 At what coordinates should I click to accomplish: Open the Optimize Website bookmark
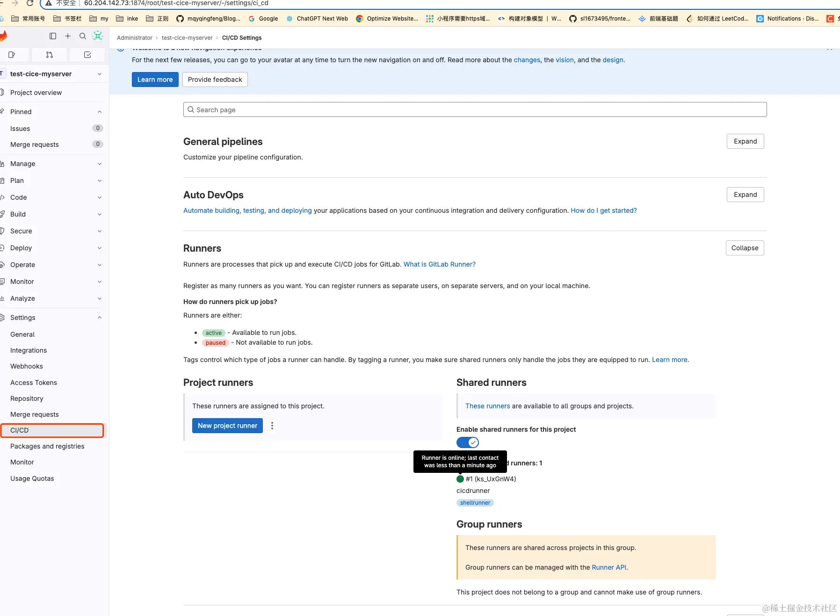point(387,19)
